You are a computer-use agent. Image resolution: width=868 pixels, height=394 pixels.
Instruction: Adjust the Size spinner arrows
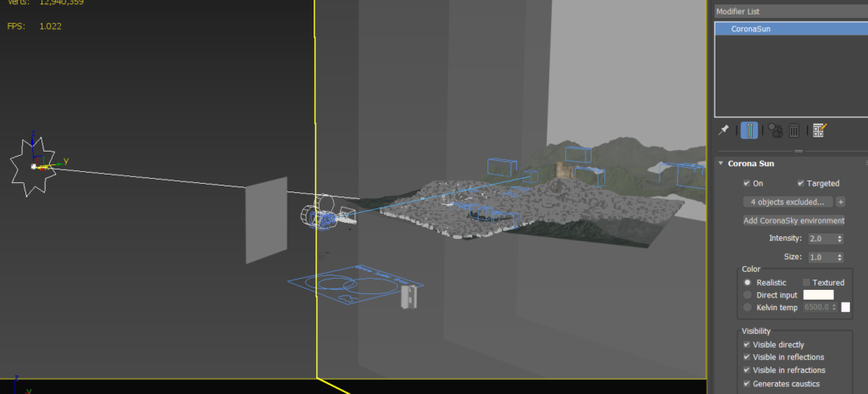(x=840, y=258)
